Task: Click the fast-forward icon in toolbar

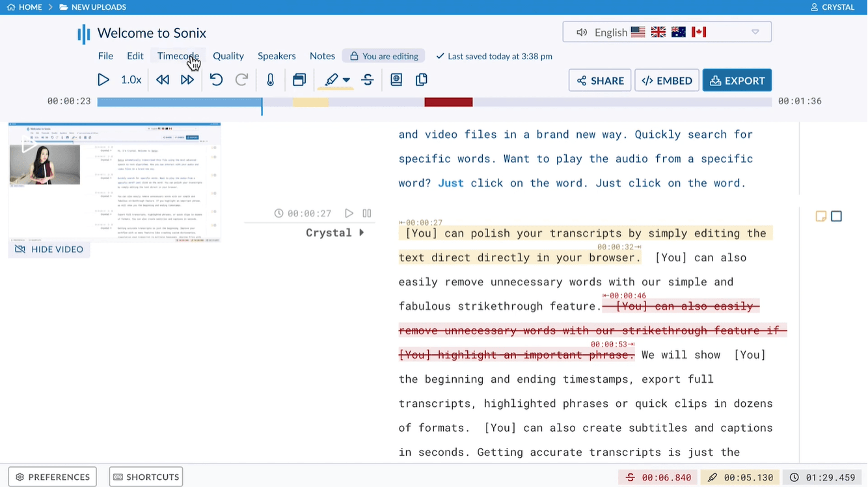Action: (x=187, y=80)
